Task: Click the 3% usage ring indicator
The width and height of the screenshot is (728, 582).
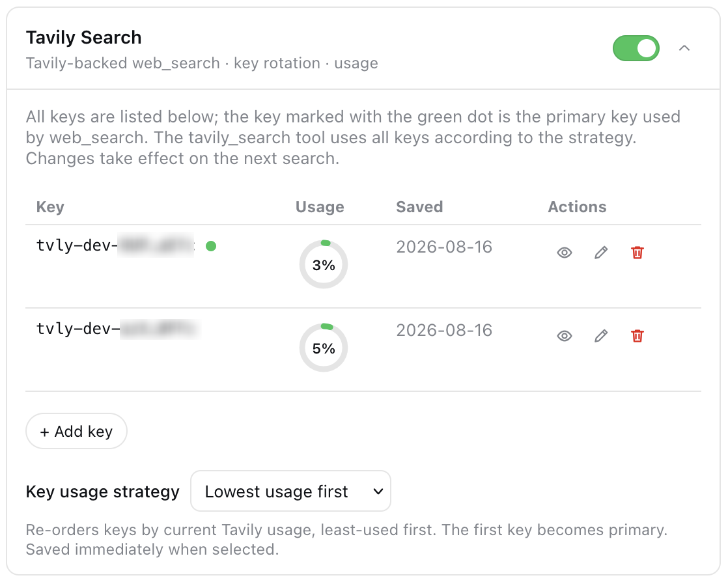Action: tap(324, 264)
